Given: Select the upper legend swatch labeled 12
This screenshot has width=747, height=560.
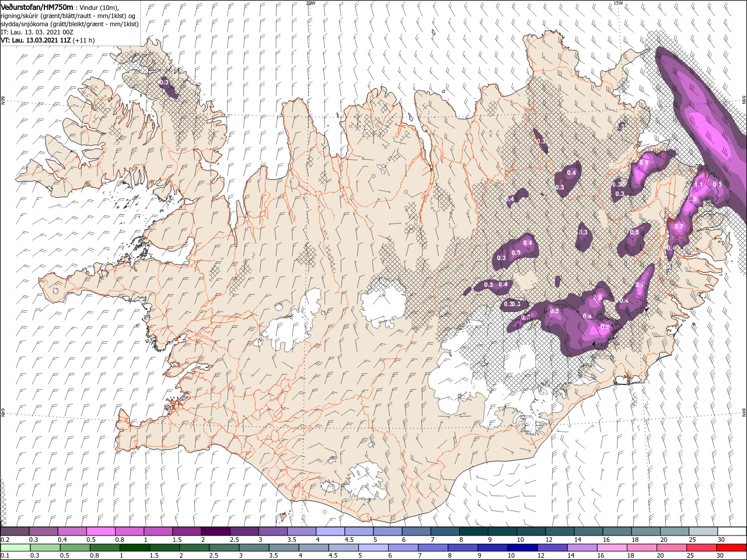Looking at the screenshot, I should (x=560, y=531).
